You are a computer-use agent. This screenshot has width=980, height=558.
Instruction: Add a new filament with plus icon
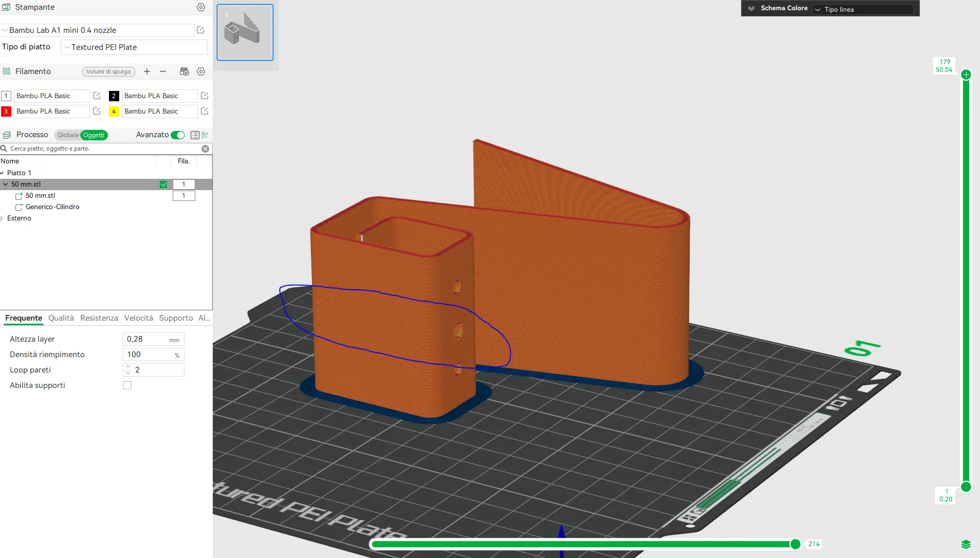tap(147, 71)
